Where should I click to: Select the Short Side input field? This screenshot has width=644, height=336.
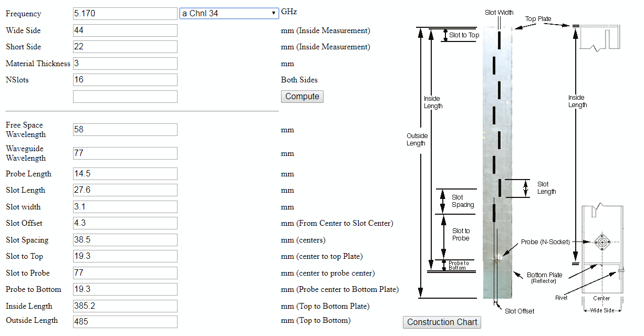(125, 47)
